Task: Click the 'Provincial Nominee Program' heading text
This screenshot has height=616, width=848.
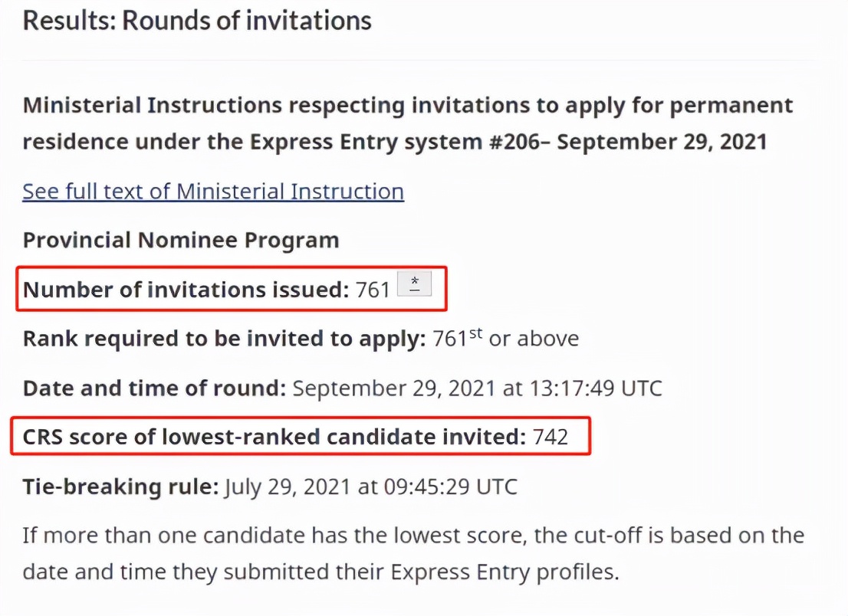Action: pos(181,240)
